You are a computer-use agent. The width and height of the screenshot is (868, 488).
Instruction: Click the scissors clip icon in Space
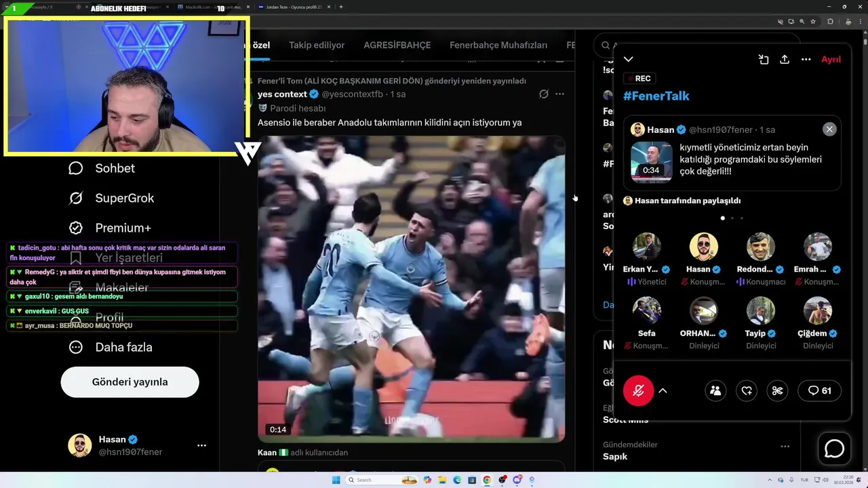point(777,390)
